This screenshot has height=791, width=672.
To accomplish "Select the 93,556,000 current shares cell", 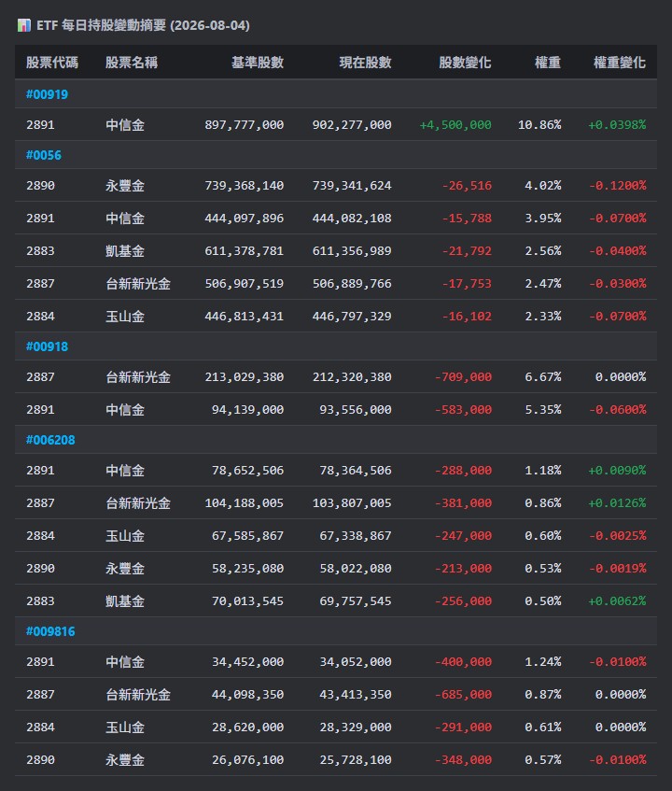I will [x=356, y=410].
